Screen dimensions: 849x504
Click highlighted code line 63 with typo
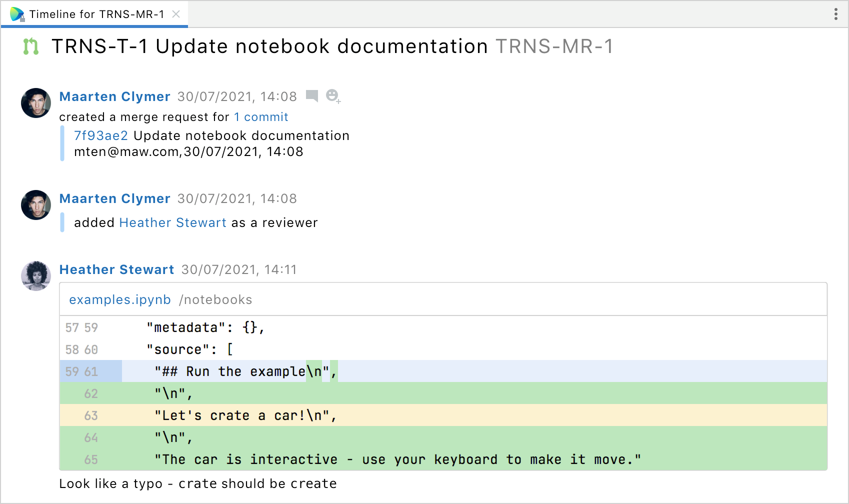tap(245, 415)
